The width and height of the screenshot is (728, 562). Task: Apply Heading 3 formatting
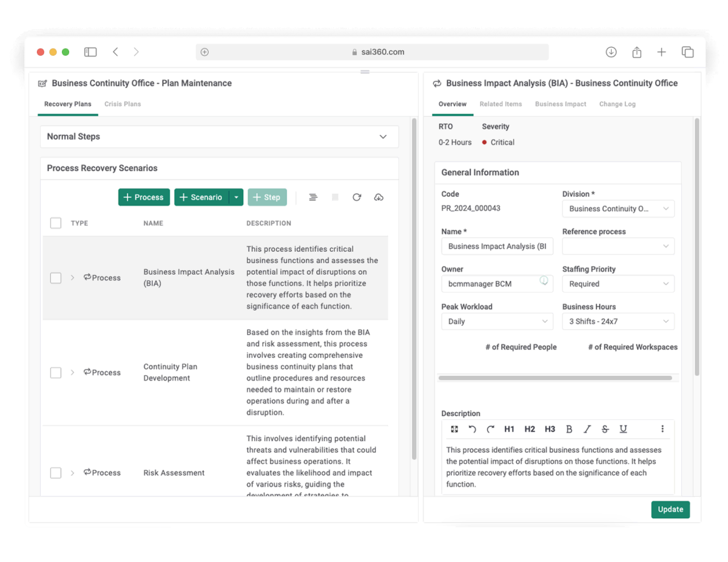(x=550, y=429)
